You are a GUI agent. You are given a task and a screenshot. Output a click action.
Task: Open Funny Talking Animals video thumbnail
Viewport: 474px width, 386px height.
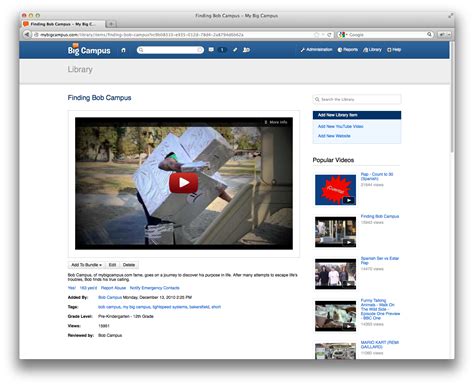pos(335,316)
